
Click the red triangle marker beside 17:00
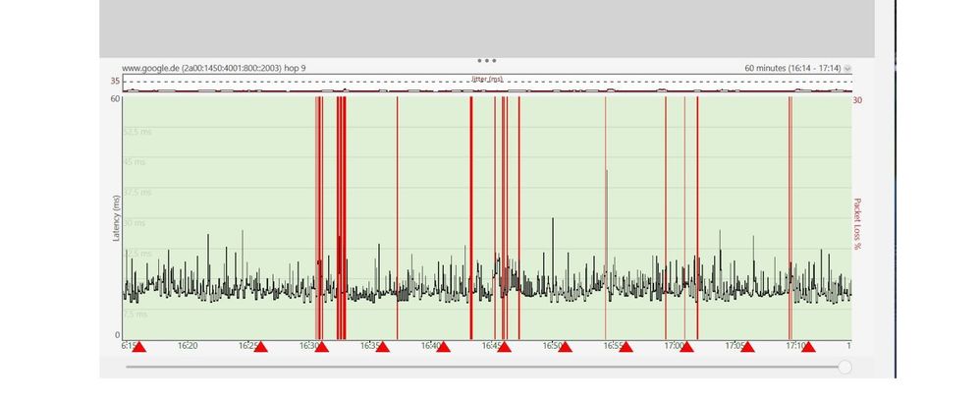tap(686, 347)
